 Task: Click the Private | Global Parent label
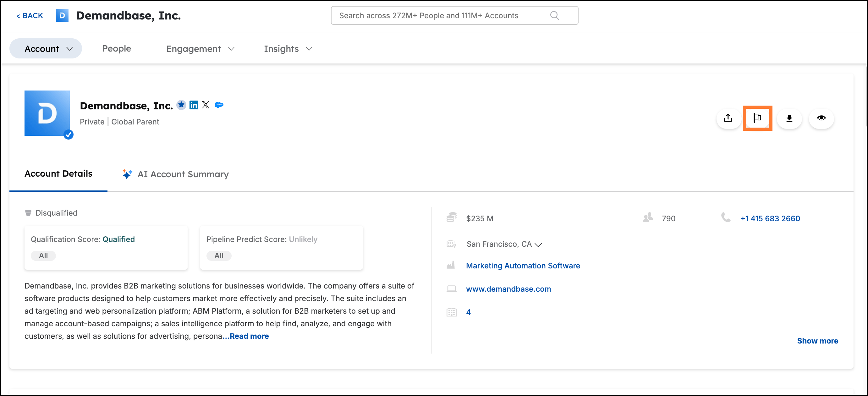click(119, 122)
